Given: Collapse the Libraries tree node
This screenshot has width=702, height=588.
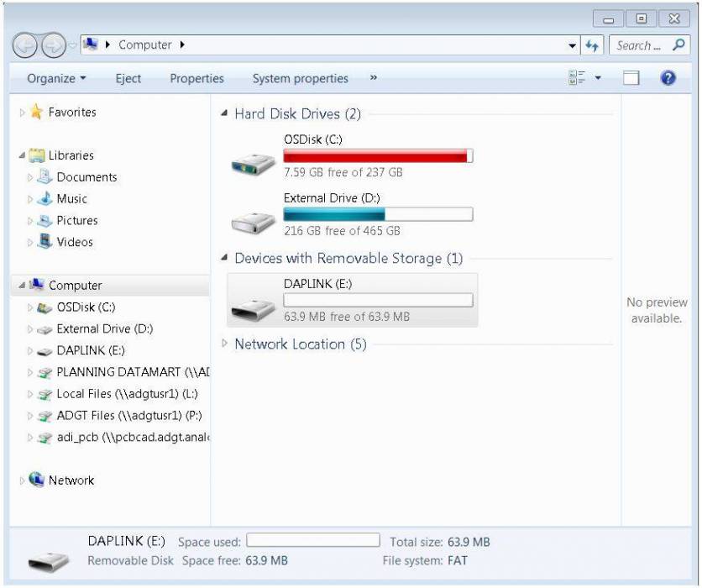Looking at the screenshot, I should [22, 155].
